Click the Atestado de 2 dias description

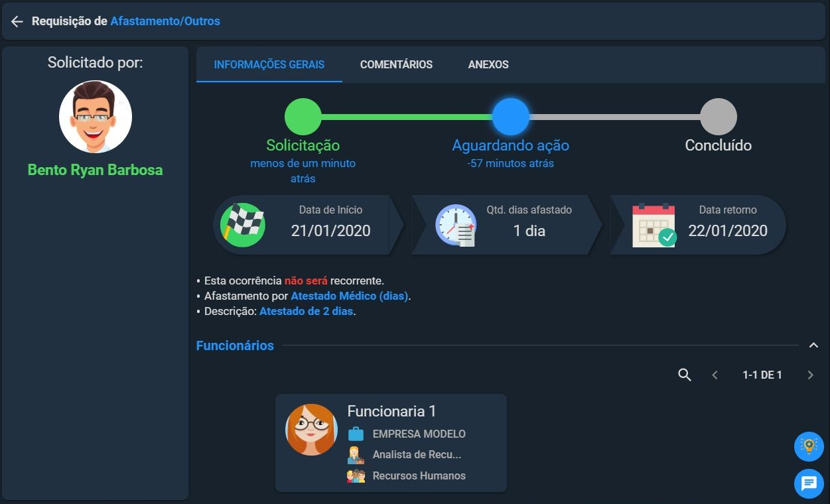click(x=307, y=311)
